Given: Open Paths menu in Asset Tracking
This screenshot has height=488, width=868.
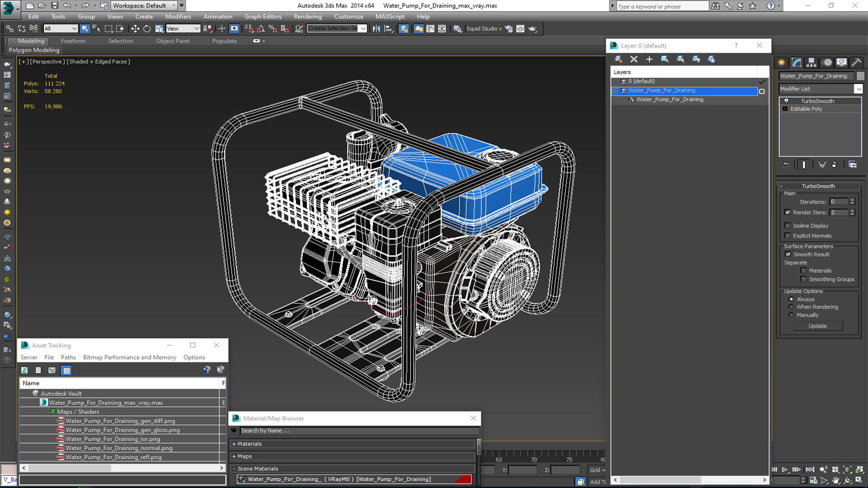Looking at the screenshot, I should [x=68, y=357].
